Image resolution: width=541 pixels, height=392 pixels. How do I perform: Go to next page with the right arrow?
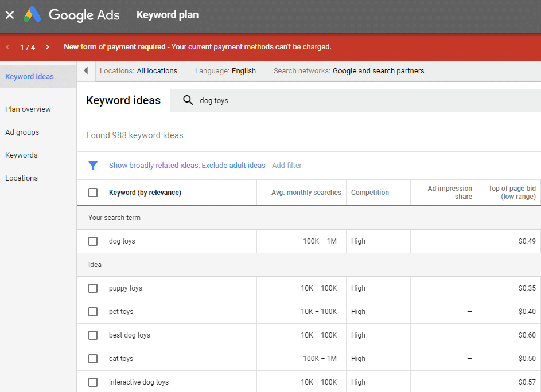[x=47, y=47]
